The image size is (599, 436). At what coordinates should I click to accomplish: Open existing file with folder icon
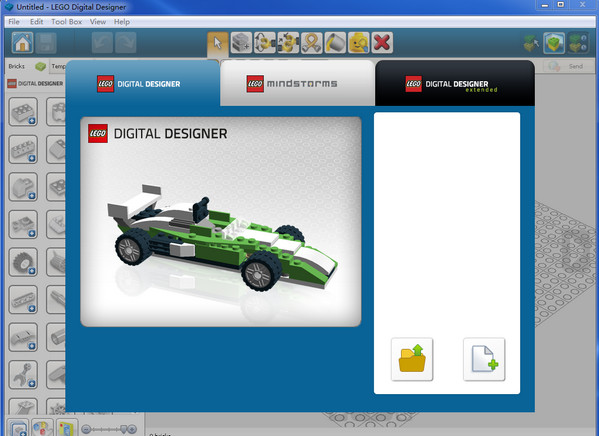point(412,359)
